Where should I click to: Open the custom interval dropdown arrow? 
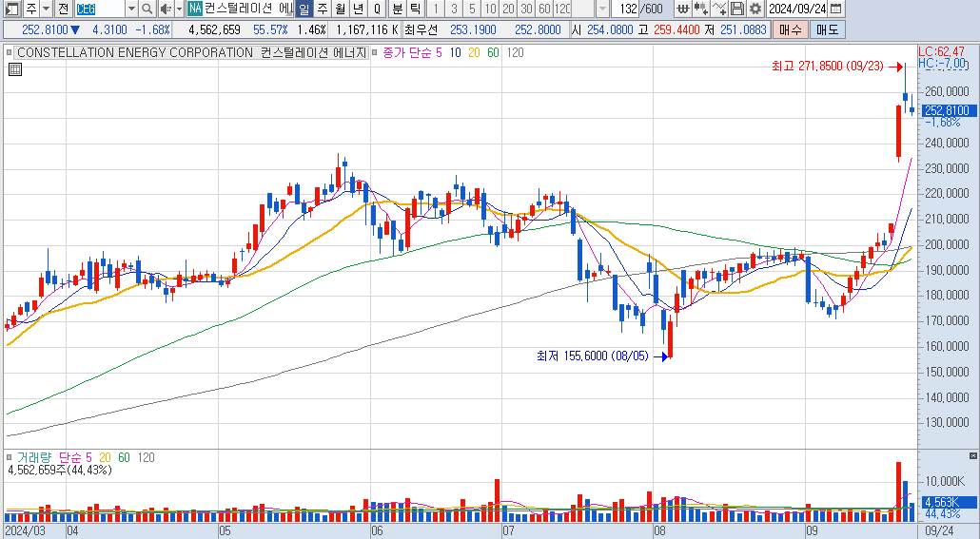click(x=602, y=9)
